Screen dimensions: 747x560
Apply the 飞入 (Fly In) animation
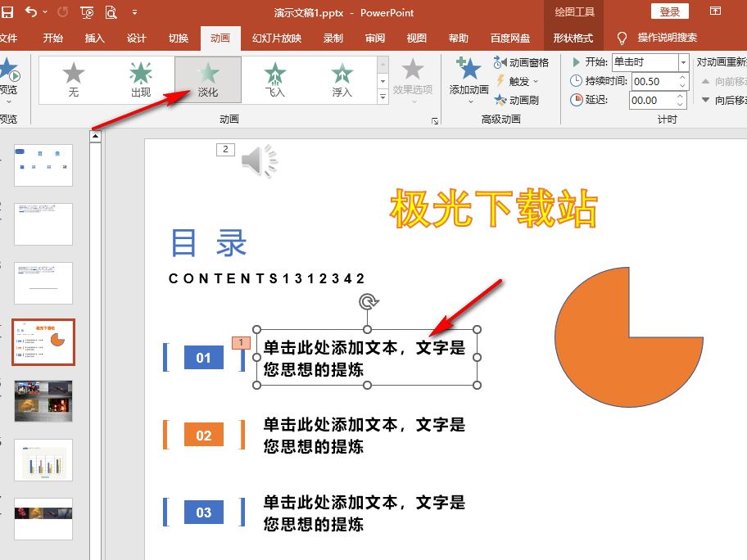point(275,79)
